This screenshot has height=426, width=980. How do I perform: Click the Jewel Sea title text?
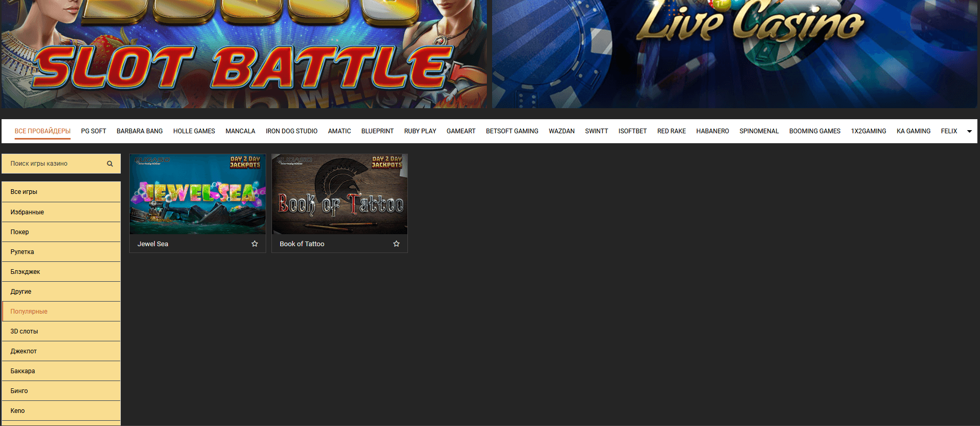click(x=153, y=244)
